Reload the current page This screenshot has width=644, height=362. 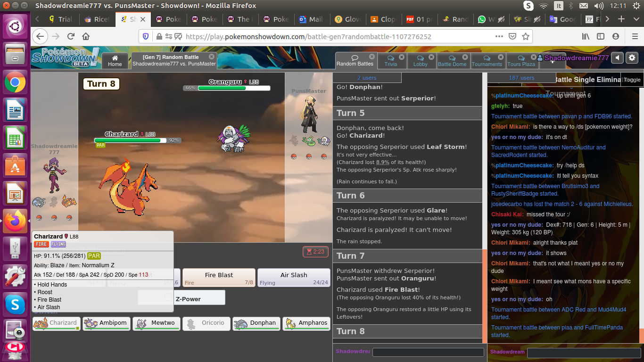coord(71,36)
